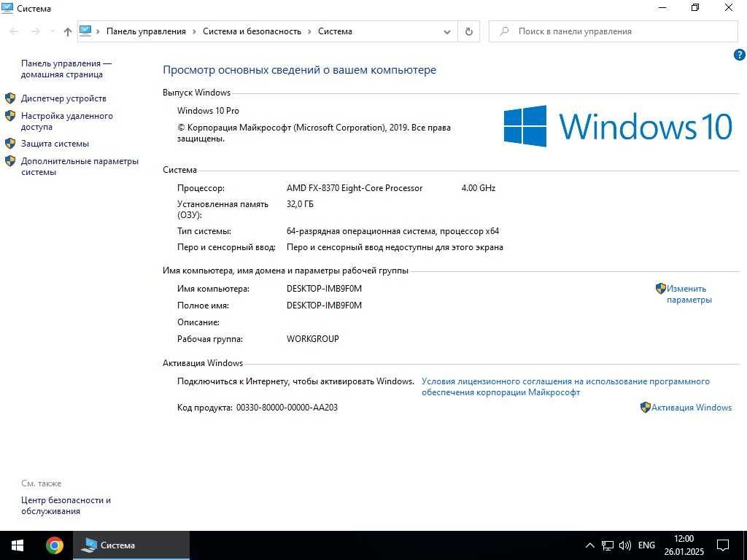The image size is (747, 560).
Task: Go back with the Back arrow
Action: click(x=14, y=31)
